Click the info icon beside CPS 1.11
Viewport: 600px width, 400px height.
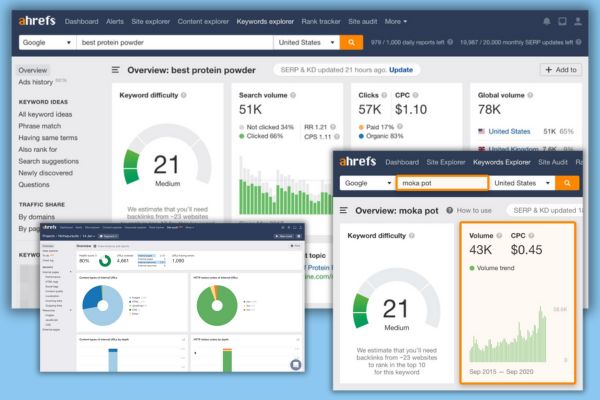click(337, 136)
